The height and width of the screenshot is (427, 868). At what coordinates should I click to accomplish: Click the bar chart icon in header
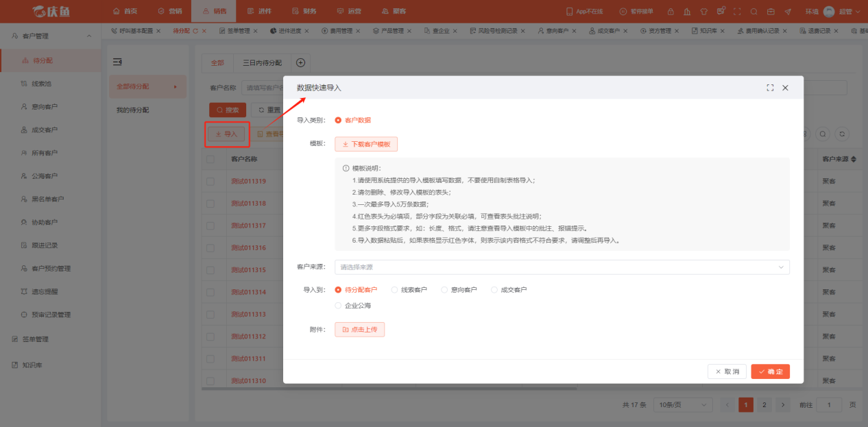(x=687, y=12)
